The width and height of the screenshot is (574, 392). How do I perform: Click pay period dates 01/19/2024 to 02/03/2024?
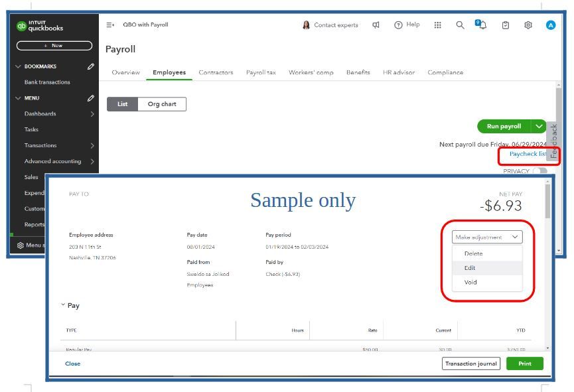[297, 247]
